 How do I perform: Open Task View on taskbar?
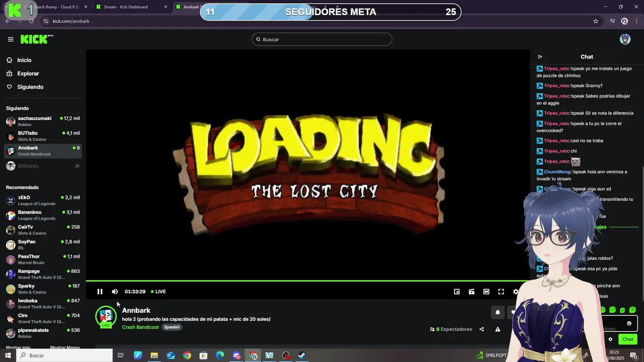121,355
